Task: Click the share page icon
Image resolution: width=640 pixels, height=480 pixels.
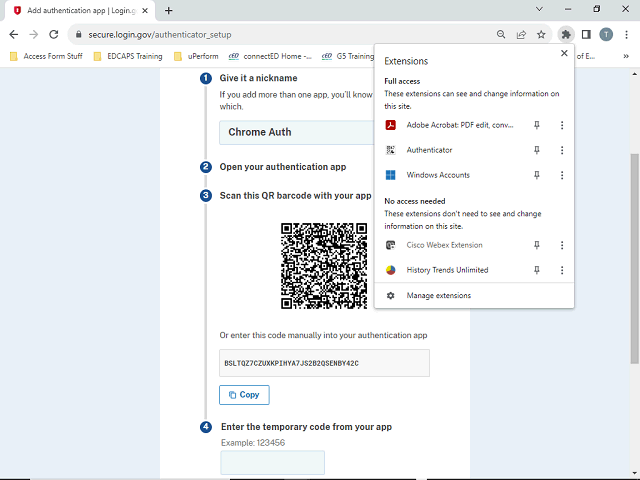Action: click(x=521, y=35)
